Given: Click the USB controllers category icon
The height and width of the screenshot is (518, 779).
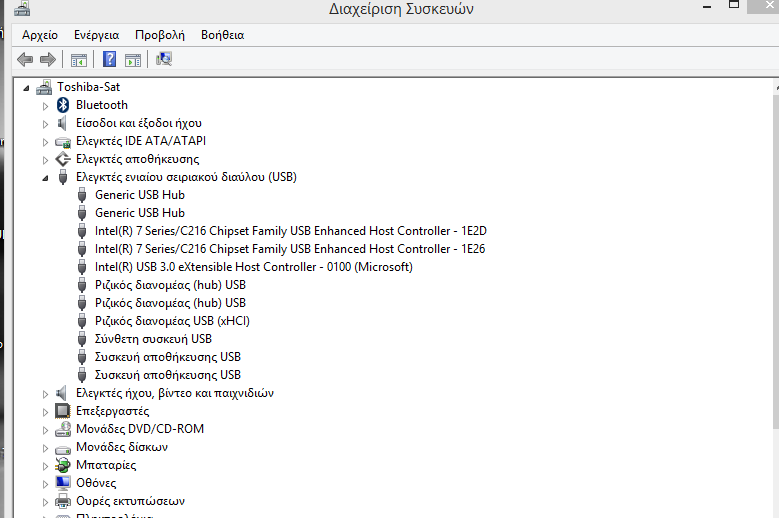Looking at the screenshot, I should 63,177.
